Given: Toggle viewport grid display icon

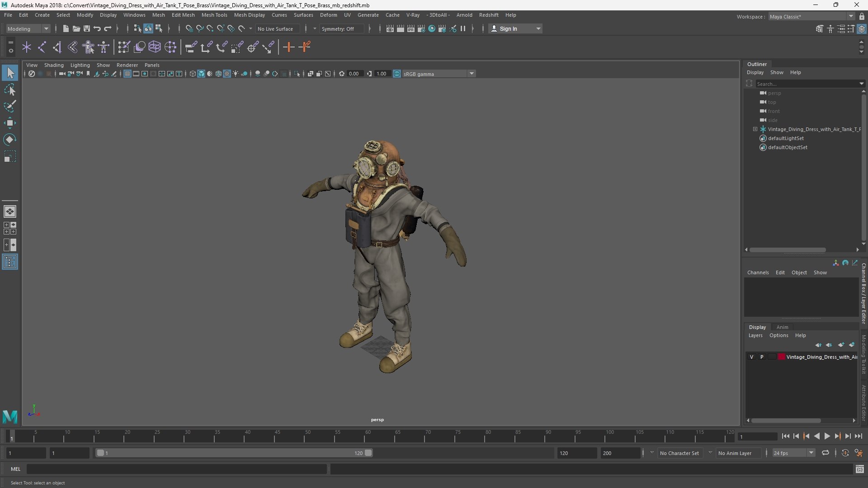Looking at the screenshot, I should pos(127,74).
